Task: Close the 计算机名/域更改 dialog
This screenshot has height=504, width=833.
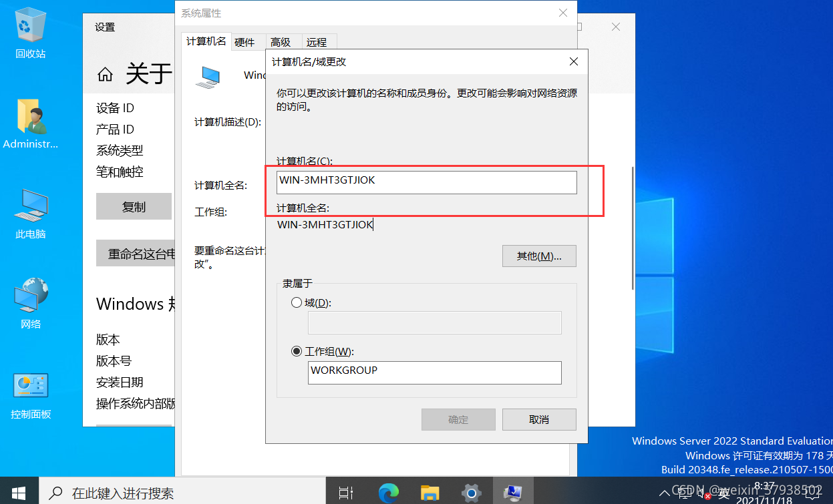Action: pos(573,62)
